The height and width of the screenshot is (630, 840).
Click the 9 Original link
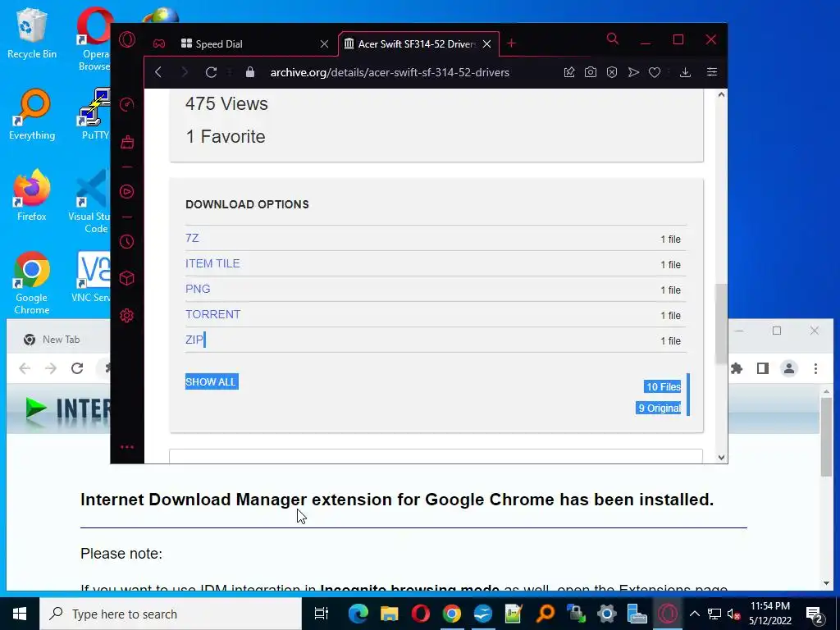tap(659, 409)
